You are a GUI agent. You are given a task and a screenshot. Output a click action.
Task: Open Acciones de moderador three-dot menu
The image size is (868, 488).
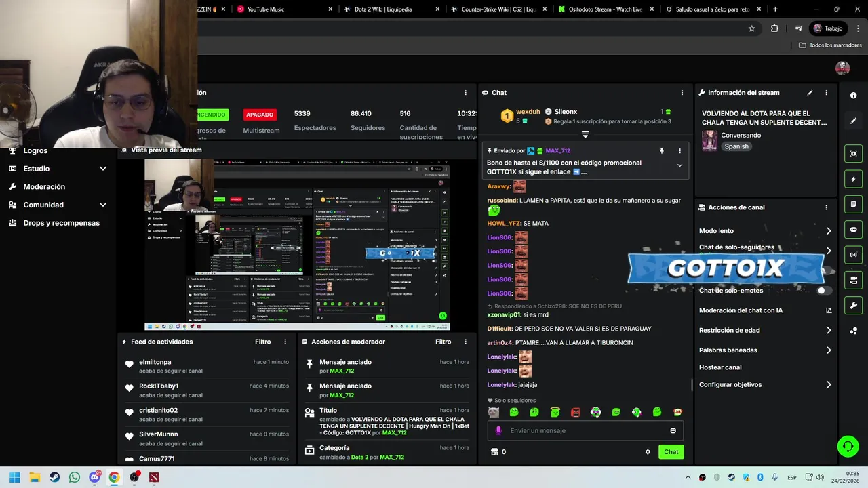point(465,342)
